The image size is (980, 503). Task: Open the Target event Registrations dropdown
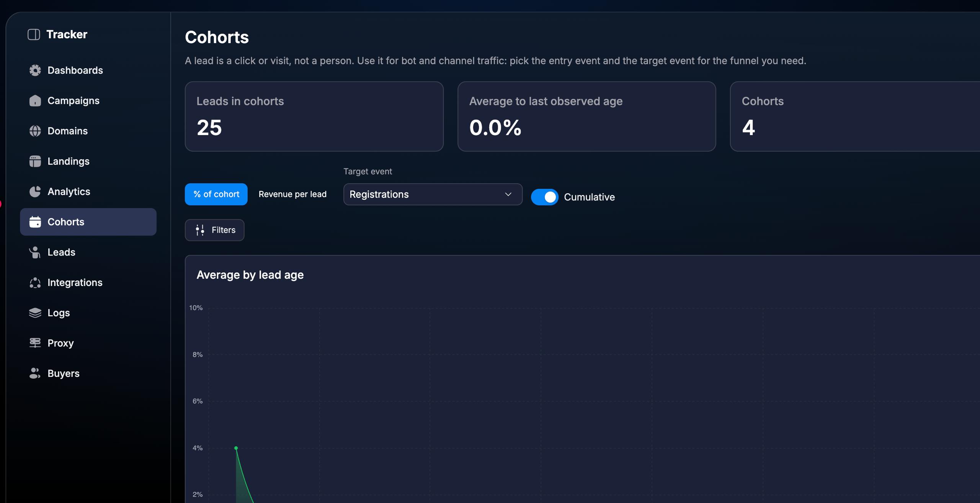coord(433,194)
